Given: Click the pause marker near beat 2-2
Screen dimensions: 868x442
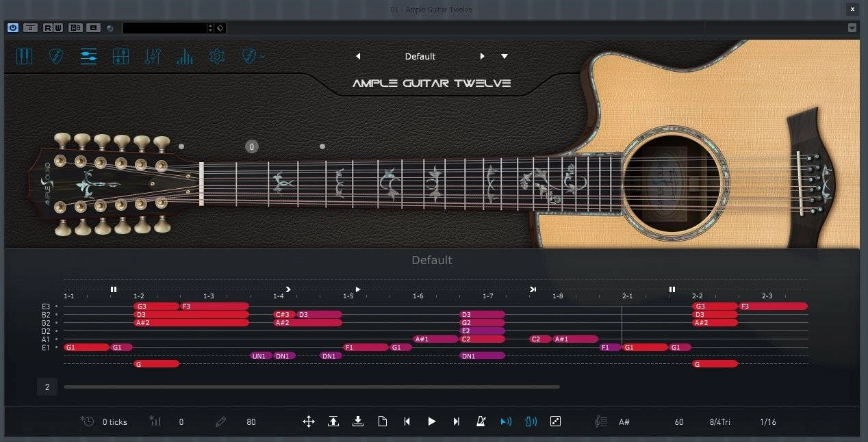Looking at the screenshot, I should point(672,289).
